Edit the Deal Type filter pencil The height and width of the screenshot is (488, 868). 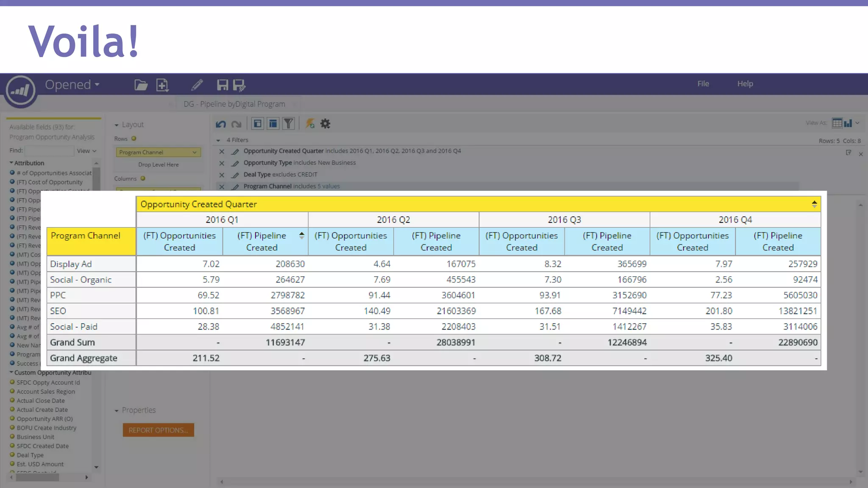pos(235,175)
